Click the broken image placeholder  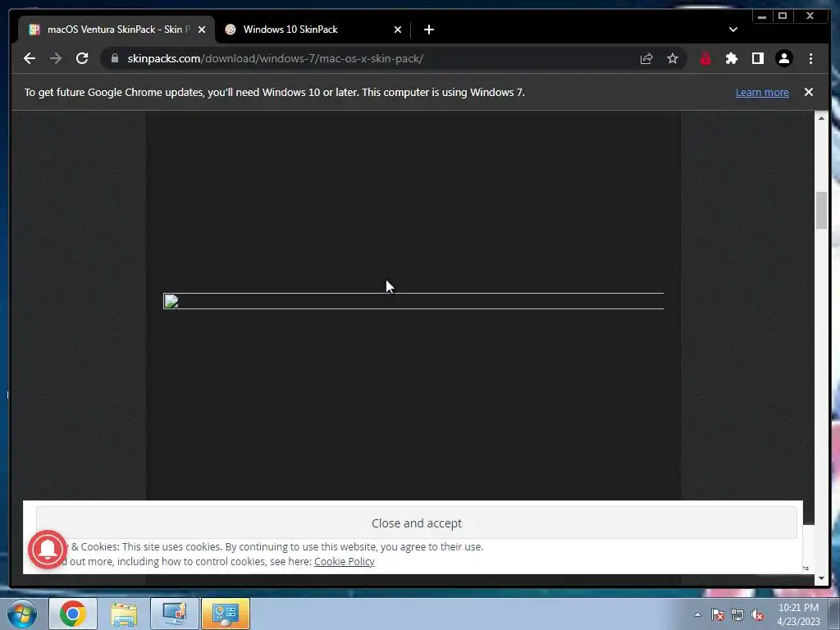pyautogui.click(x=413, y=301)
